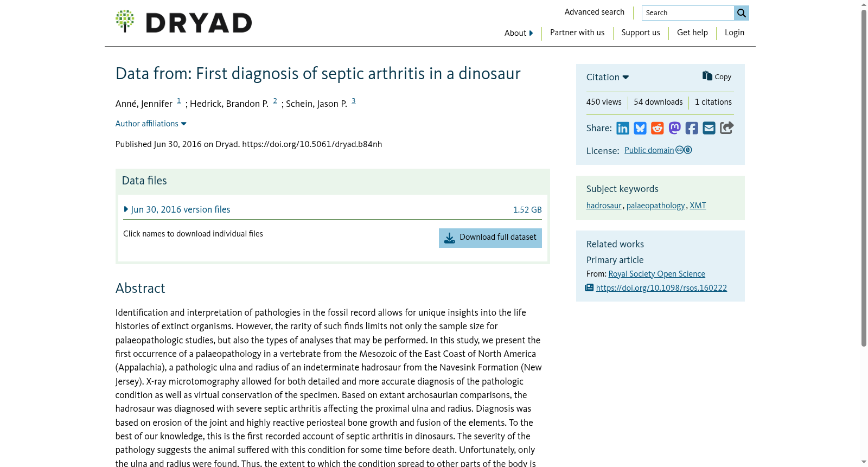Click the Dryad tree logo
The height and width of the screenshot is (467, 868).
pos(125,21)
